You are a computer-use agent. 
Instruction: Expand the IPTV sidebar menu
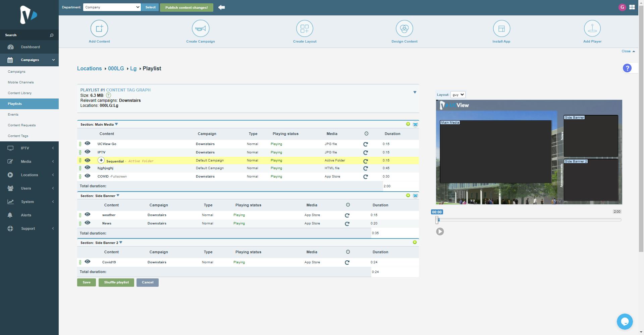pos(29,148)
